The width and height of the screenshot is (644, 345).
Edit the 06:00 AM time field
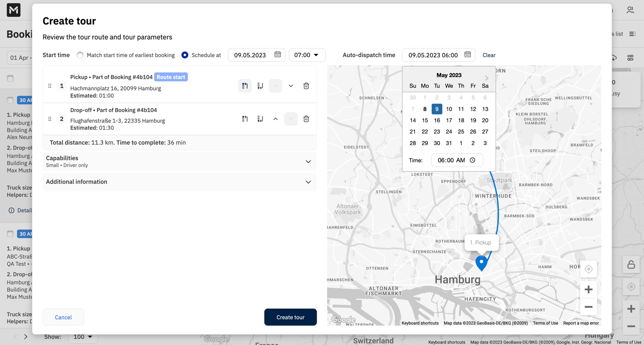point(457,160)
